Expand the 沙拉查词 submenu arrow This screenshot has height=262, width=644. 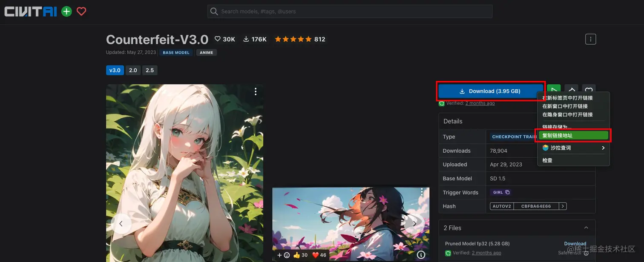tap(603, 148)
